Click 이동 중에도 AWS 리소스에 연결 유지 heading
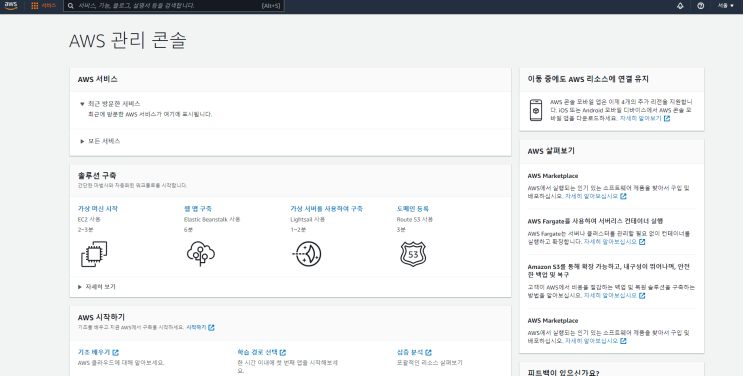This screenshot has height=376, width=743. click(588, 79)
